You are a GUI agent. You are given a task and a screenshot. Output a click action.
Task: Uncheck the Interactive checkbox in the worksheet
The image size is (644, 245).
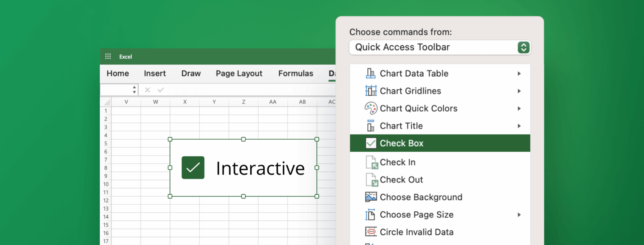click(x=192, y=167)
